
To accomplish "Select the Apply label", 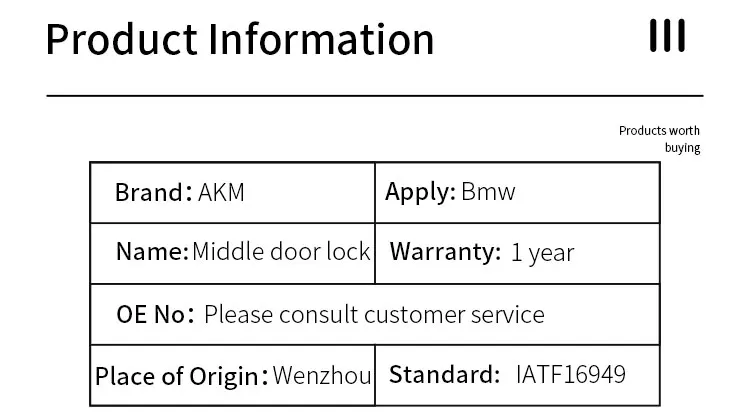I will coord(421,191).
